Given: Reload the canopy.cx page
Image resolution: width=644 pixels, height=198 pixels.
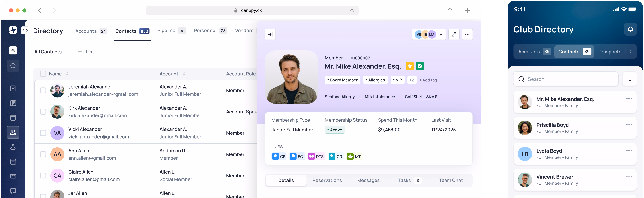Looking at the screenshot, I should pyautogui.click(x=352, y=10).
